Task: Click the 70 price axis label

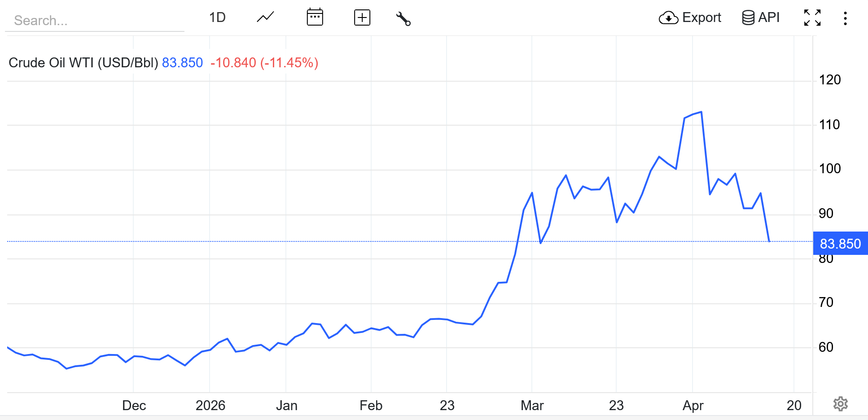Action: click(x=826, y=302)
